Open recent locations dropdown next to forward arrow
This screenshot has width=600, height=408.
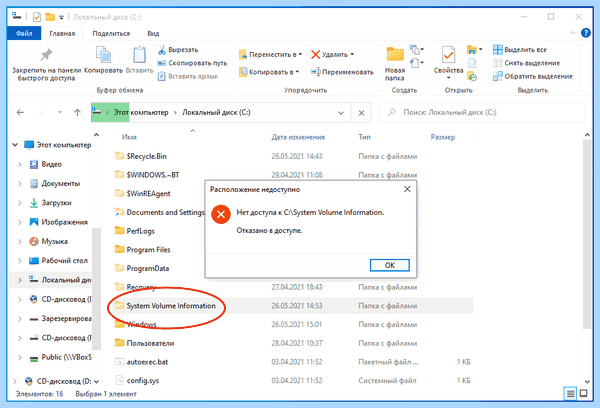point(59,113)
